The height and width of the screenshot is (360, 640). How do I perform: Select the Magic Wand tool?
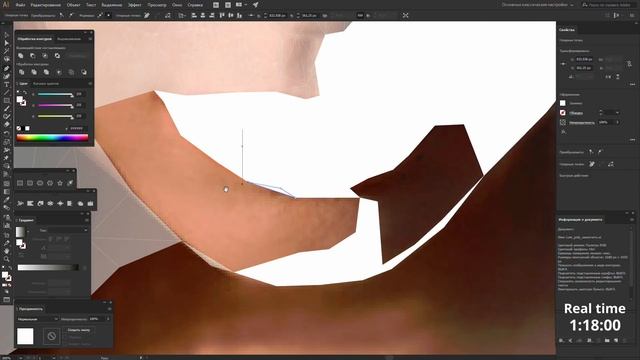pyautogui.click(x=7, y=51)
